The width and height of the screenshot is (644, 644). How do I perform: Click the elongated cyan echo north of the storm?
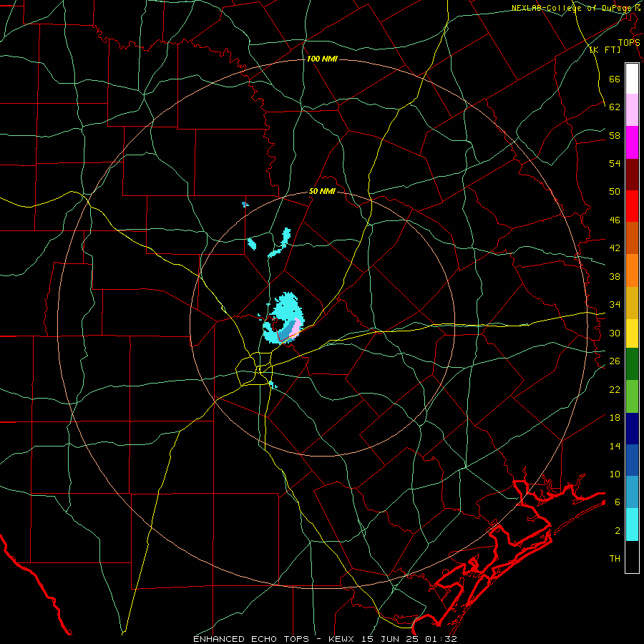click(280, 243)
